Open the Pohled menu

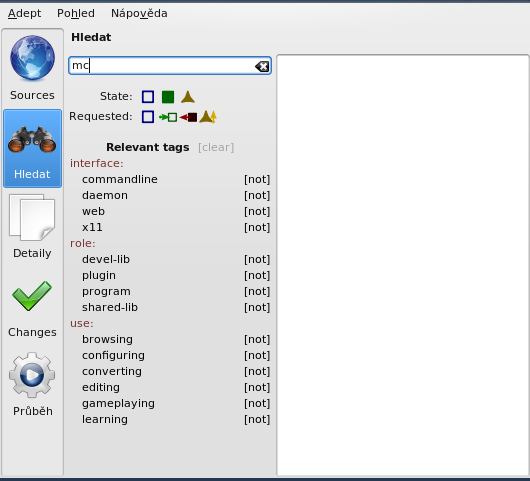(76, 14)
